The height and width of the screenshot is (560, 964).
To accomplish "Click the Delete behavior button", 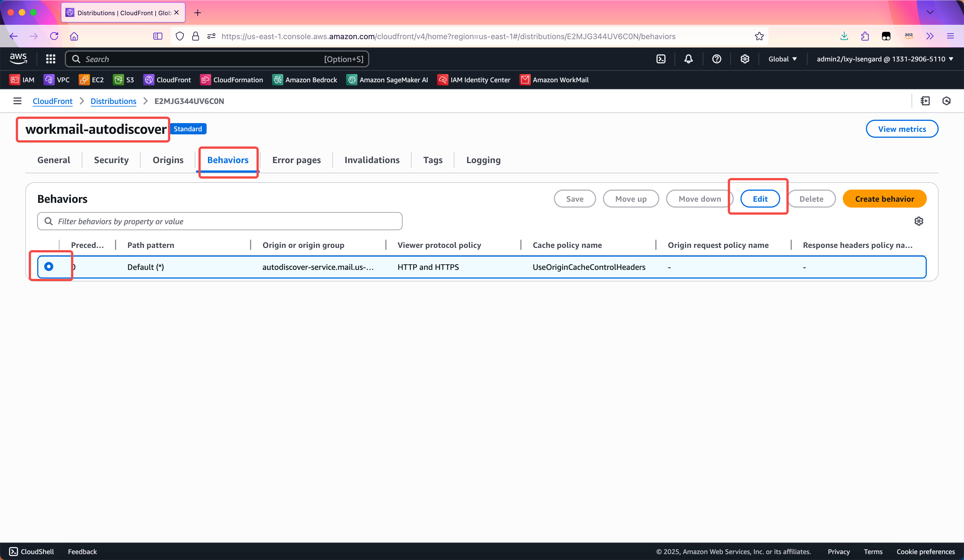I will 811,199.
